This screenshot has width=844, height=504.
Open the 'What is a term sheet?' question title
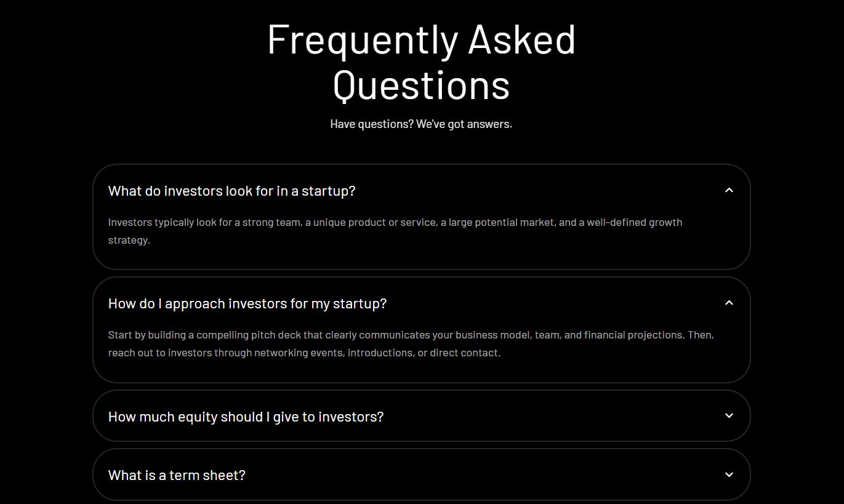click(177, 475)
